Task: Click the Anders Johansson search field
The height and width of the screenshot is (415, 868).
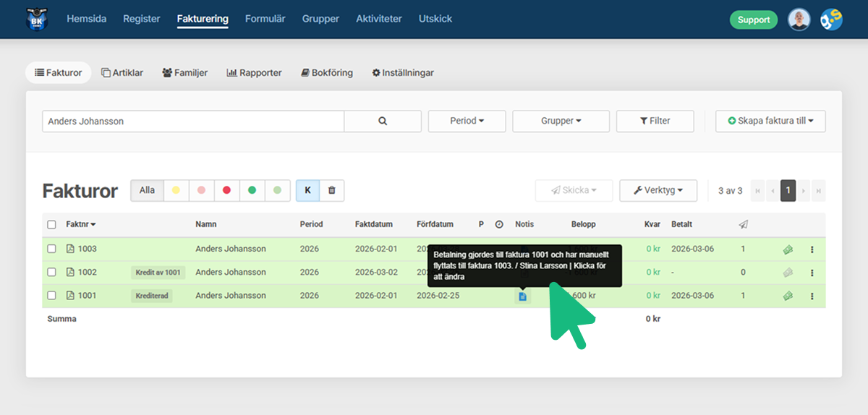Action: tap(193, 121)
